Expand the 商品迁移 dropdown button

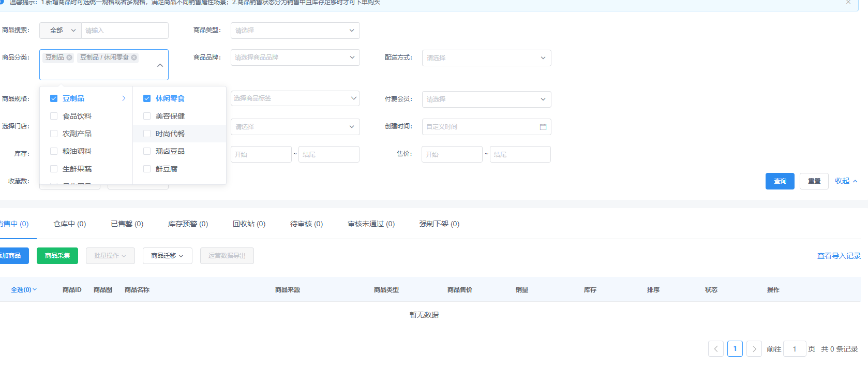[167, 256]
